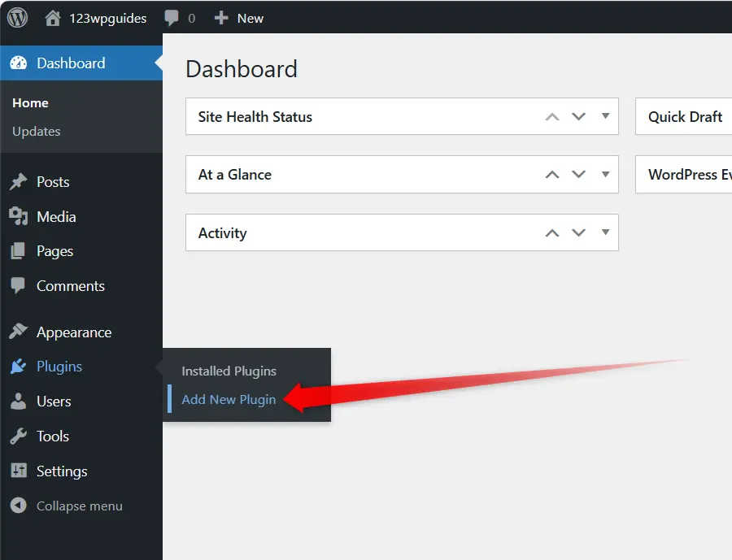Image resolution: width=732 pixels, height=560 pixels.
Task: Click the Tools wrench icon
Action: (18, 436)
